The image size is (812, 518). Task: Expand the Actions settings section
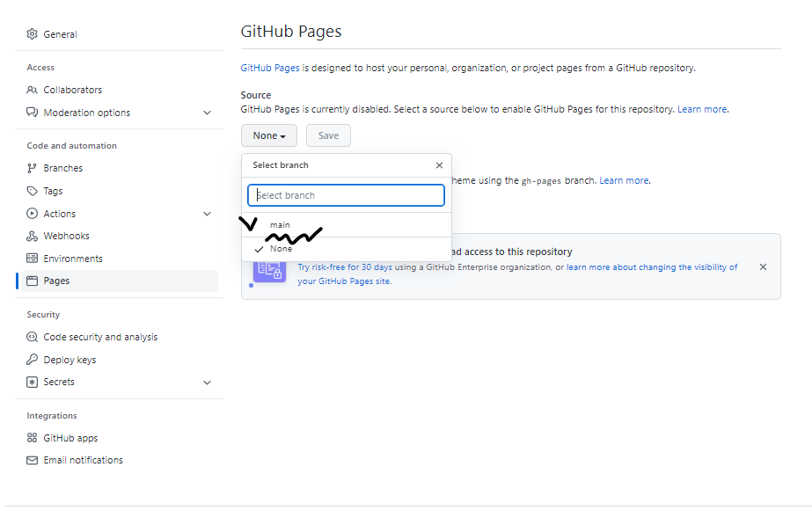(207, 214)
